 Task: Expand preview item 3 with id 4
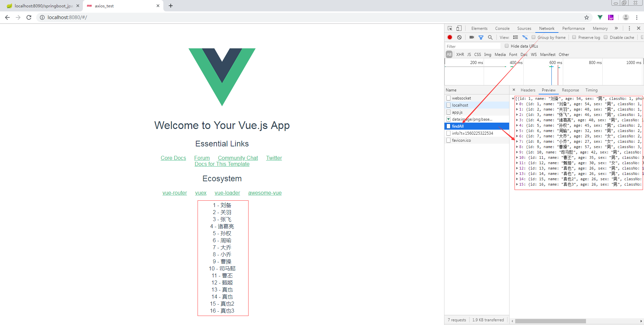coord(517,120)
